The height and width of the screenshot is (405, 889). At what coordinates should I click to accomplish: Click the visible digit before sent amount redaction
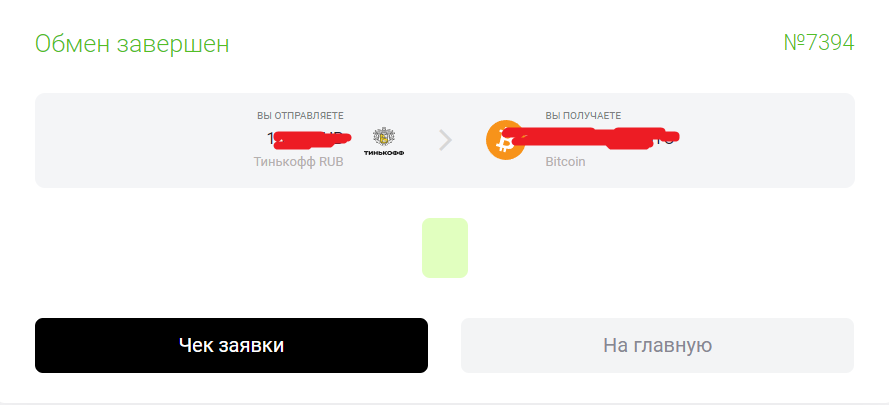point(270,138)
